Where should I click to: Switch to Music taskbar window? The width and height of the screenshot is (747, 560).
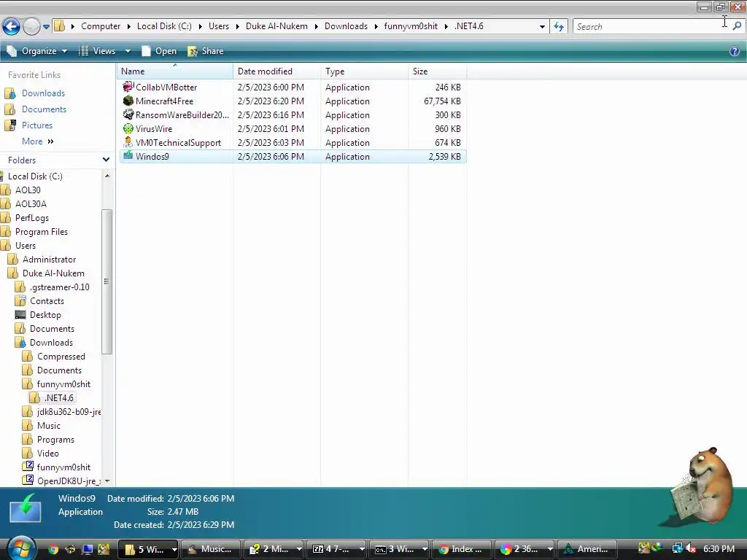(210, 549)
